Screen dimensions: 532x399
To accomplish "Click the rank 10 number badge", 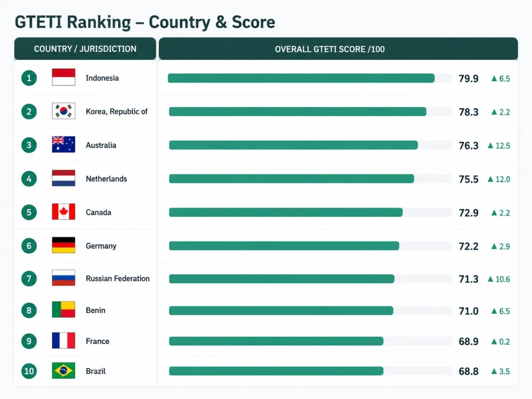I will [x=29, y=371].
